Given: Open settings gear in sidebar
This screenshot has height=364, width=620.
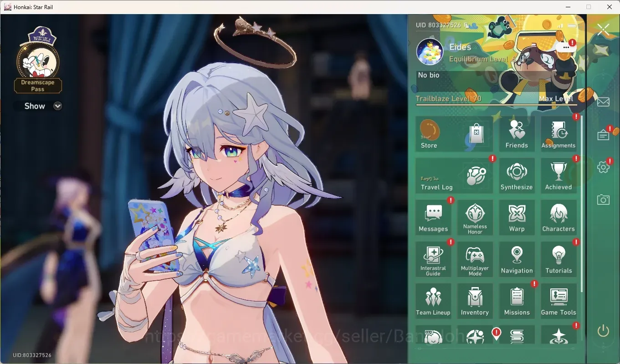Looking at the screenshot, I should tap(603, 167).
